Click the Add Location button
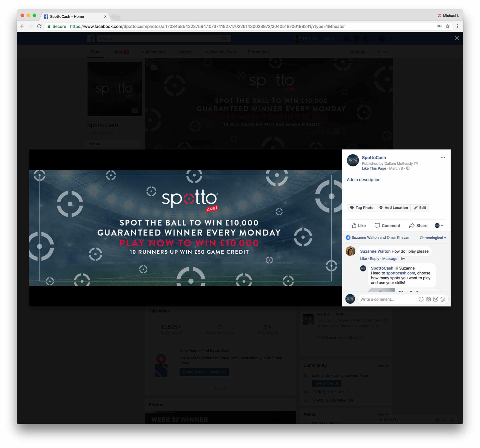 point(393,207)
